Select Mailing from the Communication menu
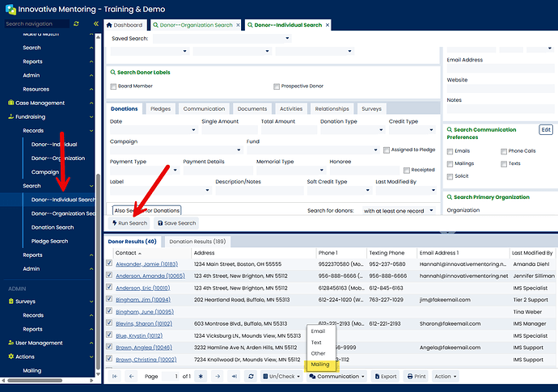558x392 pixels. click(x=320, y=365)
